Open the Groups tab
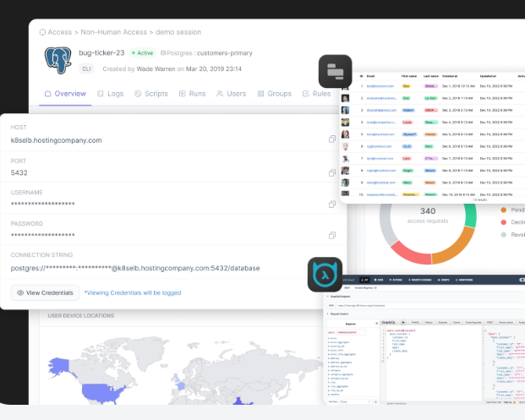The height and width of the screenshot is (420, 525). pyautogui.click(x=275, y=94)
